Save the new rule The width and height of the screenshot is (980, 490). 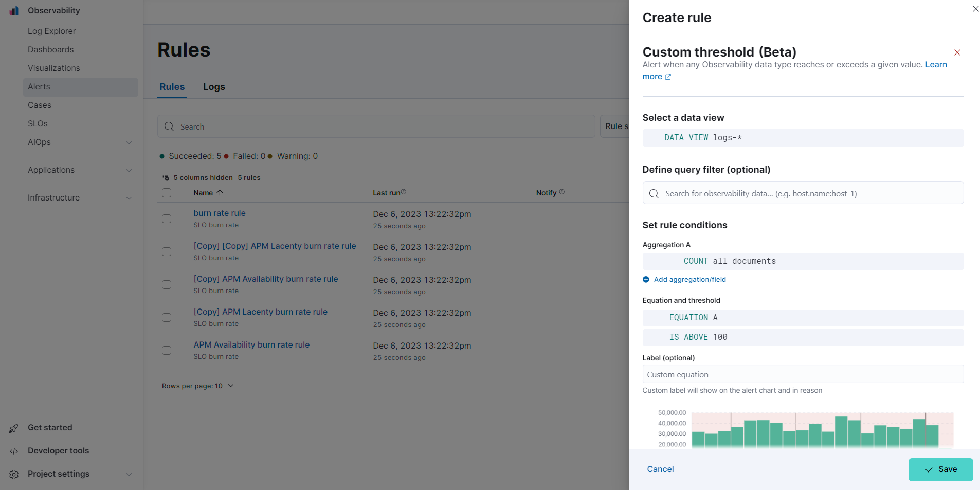pyautogui.click(x=940, y=469)
